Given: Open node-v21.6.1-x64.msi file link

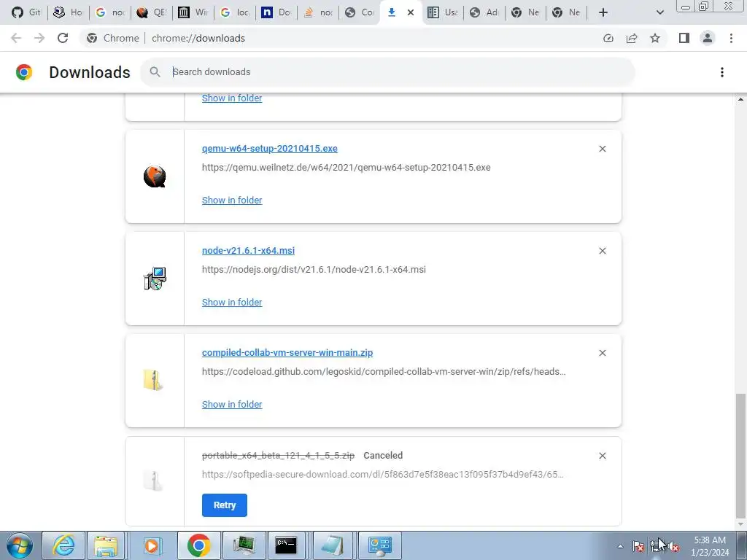Looking at the screenshot, I should tap(248, 251).
